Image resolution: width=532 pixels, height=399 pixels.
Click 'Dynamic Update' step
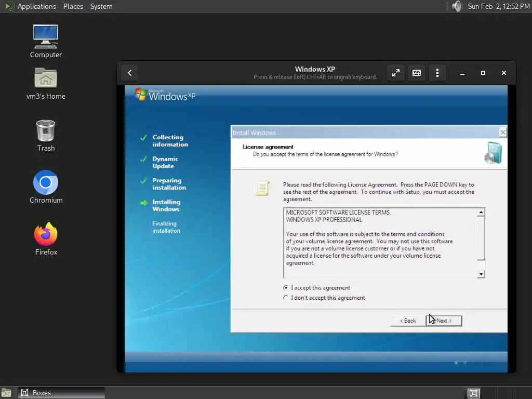[165, 163]
